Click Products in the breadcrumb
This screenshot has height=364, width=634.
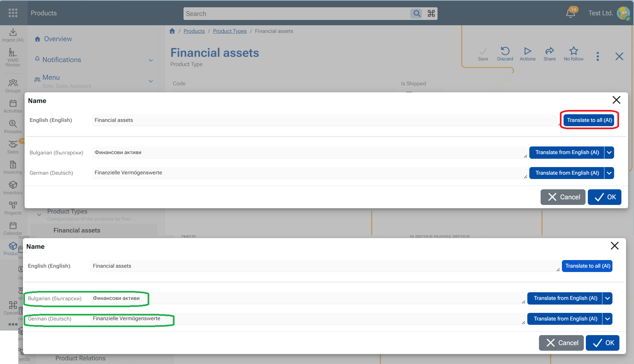(x=194, y=31)
